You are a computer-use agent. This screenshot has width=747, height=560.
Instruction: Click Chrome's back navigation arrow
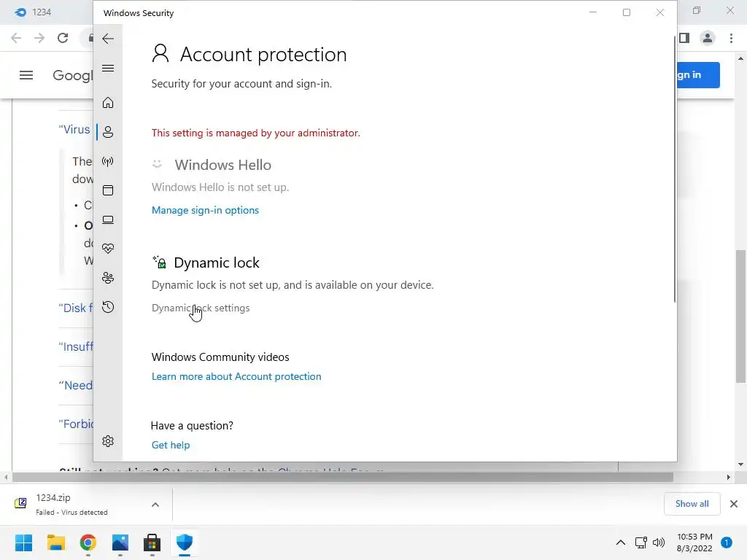point(16,38)
